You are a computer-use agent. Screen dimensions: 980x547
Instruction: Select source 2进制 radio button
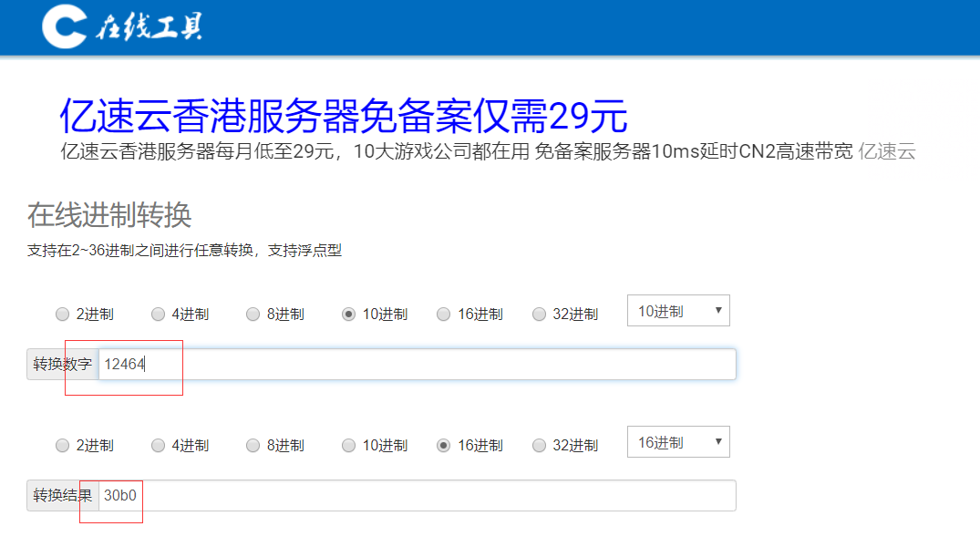pyautogui.click(x=63, y=314)
